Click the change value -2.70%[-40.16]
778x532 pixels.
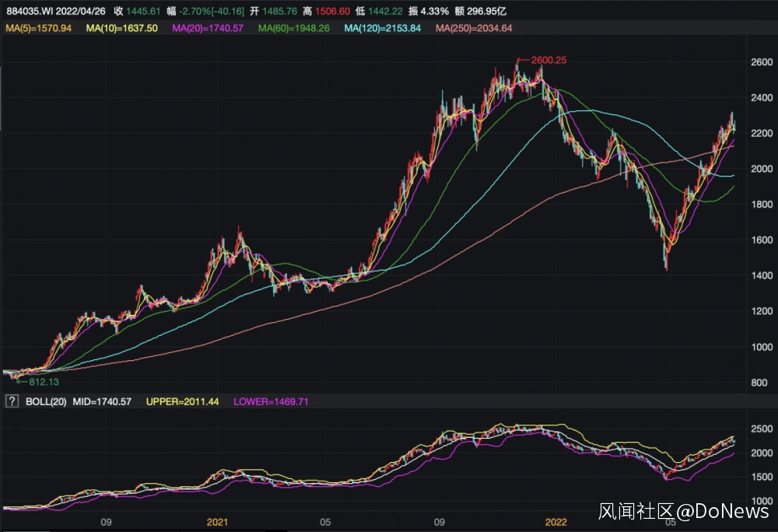tap(212, 11)
